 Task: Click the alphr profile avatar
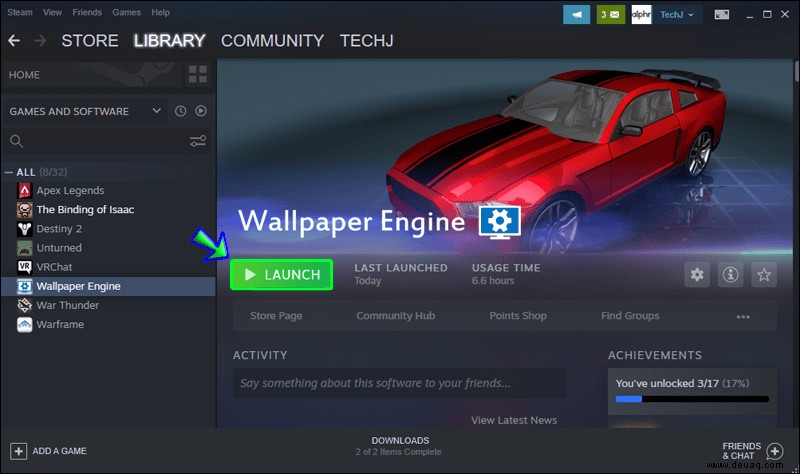pyautogui.click(x=641, y=14)
